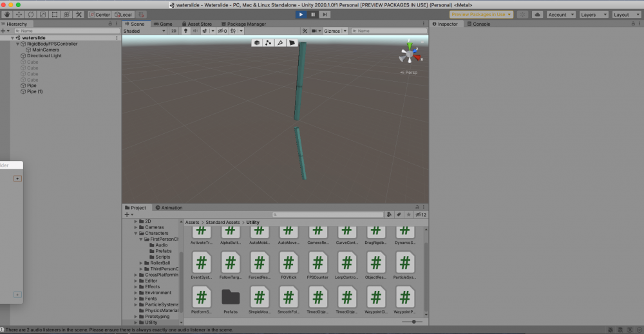The width and height of the screenshot is (644, 334).
Task: Open the Layout dropdown
Action: point(626,14)
